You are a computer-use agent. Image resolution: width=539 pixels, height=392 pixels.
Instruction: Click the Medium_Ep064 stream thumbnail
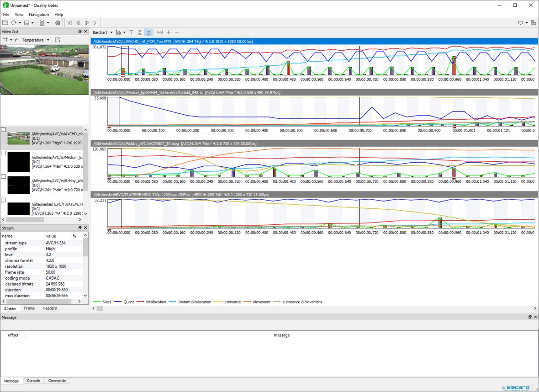18,161
